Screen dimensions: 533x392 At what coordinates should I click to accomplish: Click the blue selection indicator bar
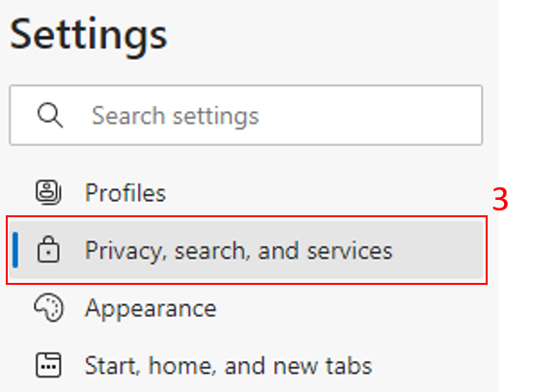click(x=14, y=249)
